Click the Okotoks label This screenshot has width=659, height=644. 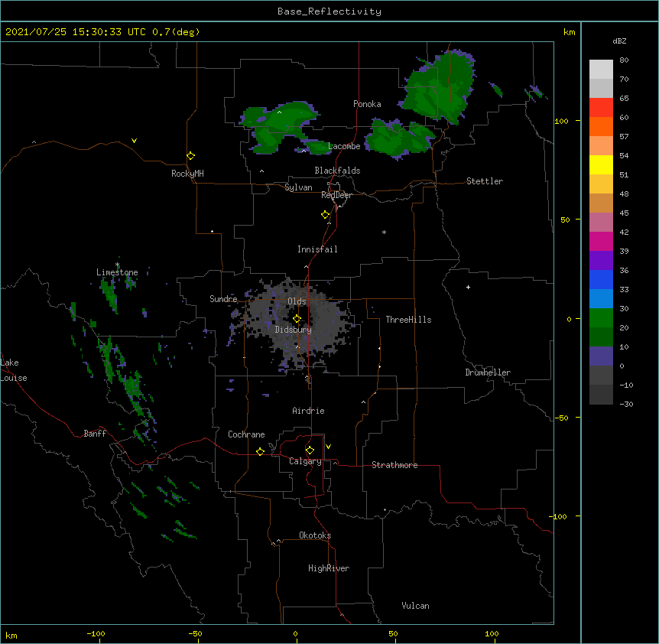click(x=315, y=535)
